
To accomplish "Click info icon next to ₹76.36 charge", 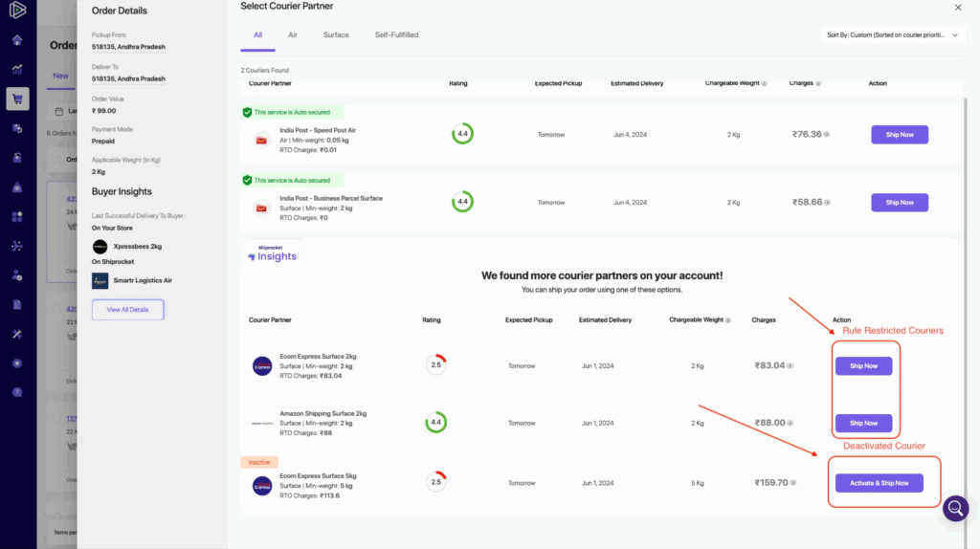I will (x=827, y=135).
